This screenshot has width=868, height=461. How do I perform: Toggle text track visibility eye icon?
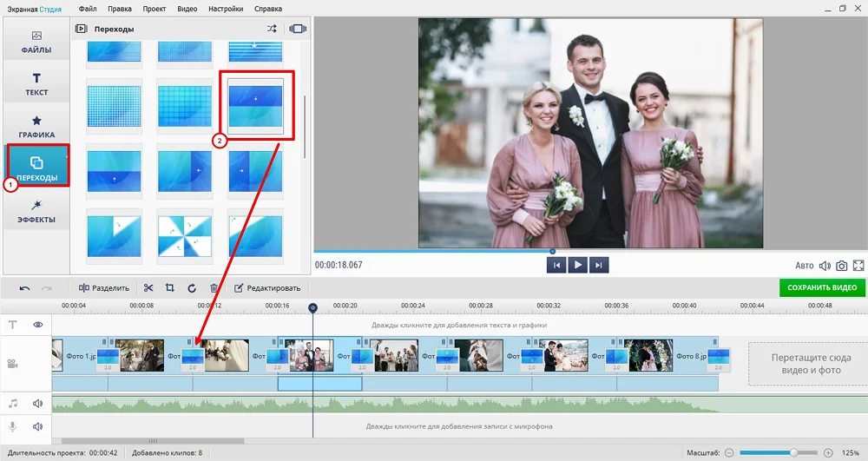click(38, 325)
